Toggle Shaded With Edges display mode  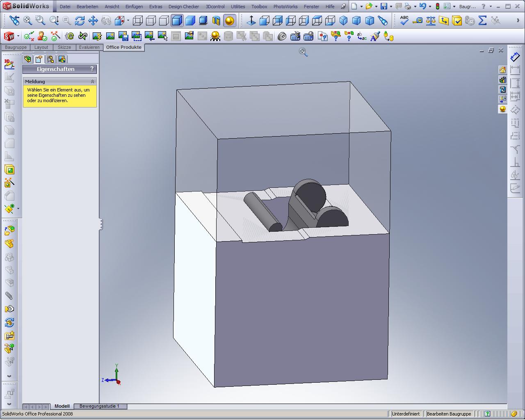pos(177,21)
